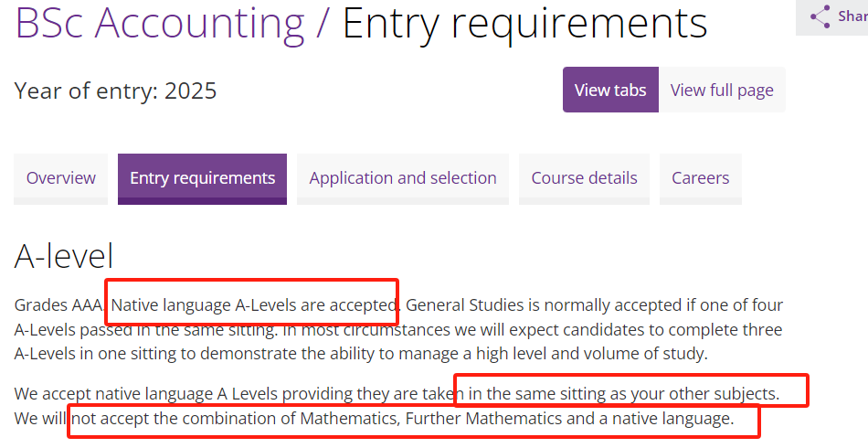Click the Year of entry: 2025 text
Screen dimensions: 868x448
(x=115, y=91)
